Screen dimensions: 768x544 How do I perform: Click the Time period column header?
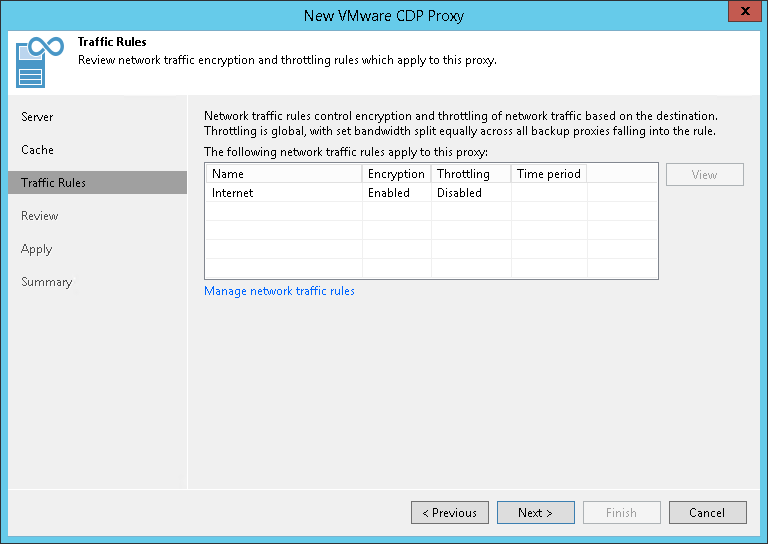point(548,174)
